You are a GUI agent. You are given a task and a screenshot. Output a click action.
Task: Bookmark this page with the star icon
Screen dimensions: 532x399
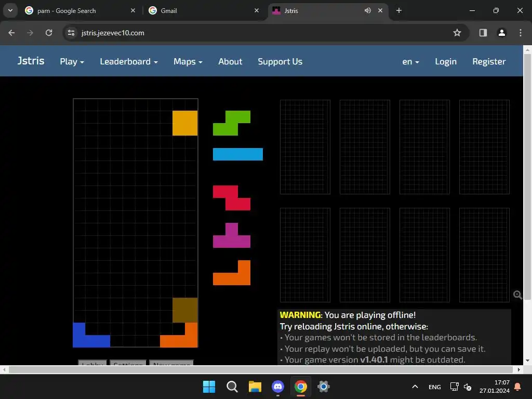click(457, 33)
